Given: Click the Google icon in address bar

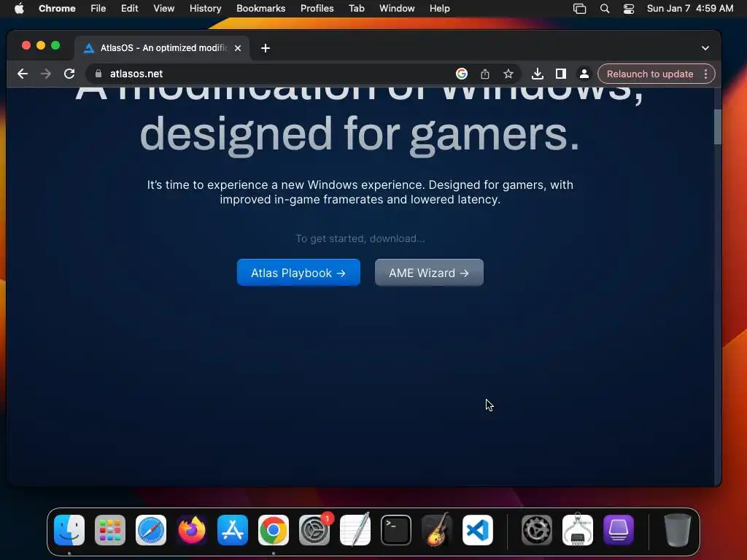Looking at the screenshot, I should [461, 74].
